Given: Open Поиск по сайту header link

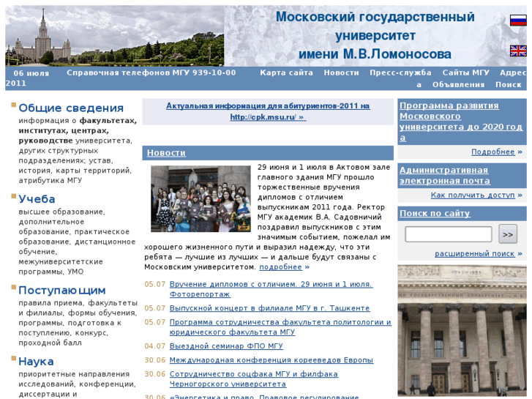Looking at the screenshot, I should [x=435, y=213].
